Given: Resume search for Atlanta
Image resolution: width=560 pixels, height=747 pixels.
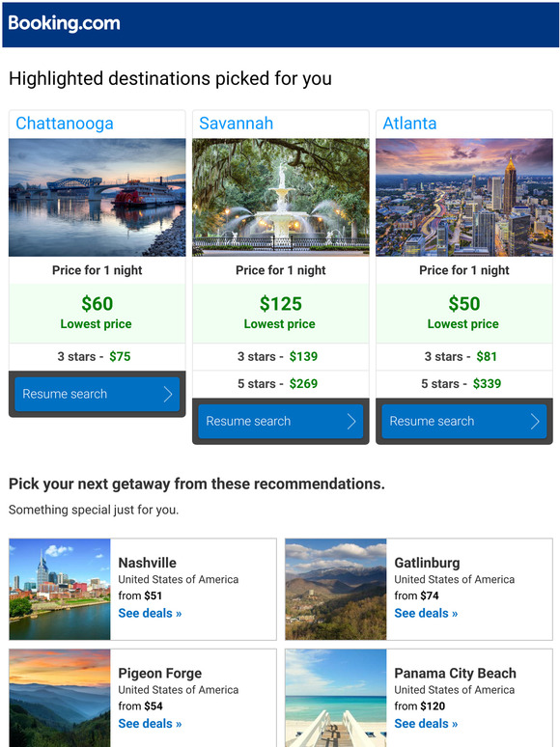Looking at the screenshot, I should pyautogui.click(x=464, y=421).
